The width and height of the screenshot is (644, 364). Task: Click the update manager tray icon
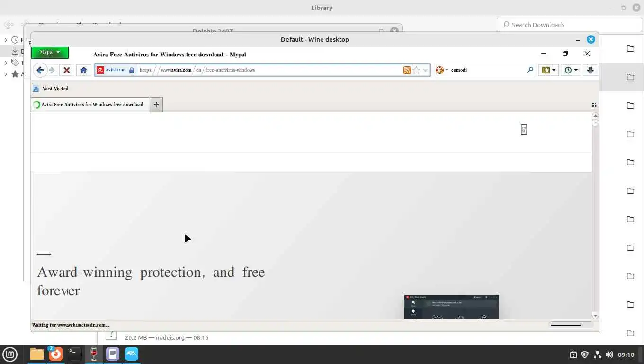pyautogui.click(x=573, y=355)
